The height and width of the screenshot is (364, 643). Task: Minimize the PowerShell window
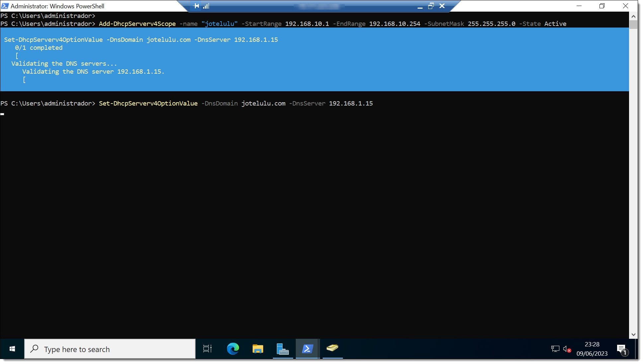pos(579,6)
